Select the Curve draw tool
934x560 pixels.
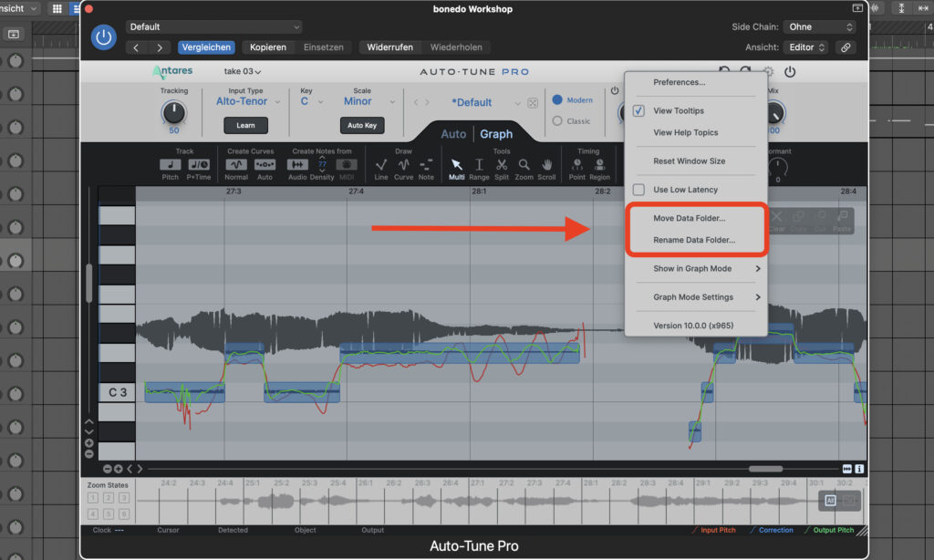tap(403, 164)
